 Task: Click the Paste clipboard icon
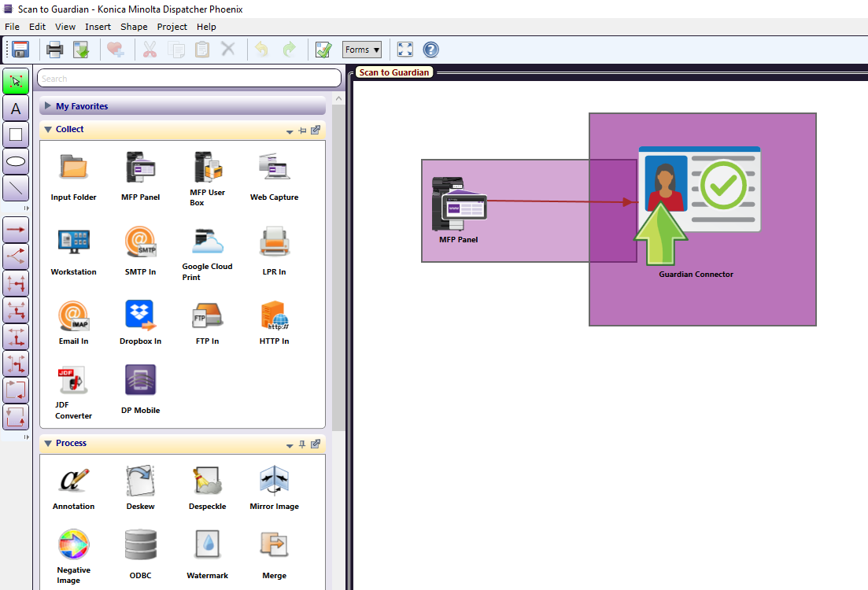tap(202, 50)
